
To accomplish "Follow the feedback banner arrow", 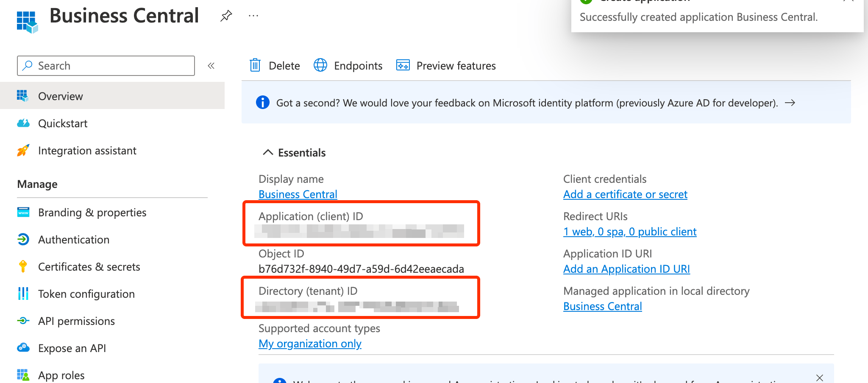I will coord(790,103).
